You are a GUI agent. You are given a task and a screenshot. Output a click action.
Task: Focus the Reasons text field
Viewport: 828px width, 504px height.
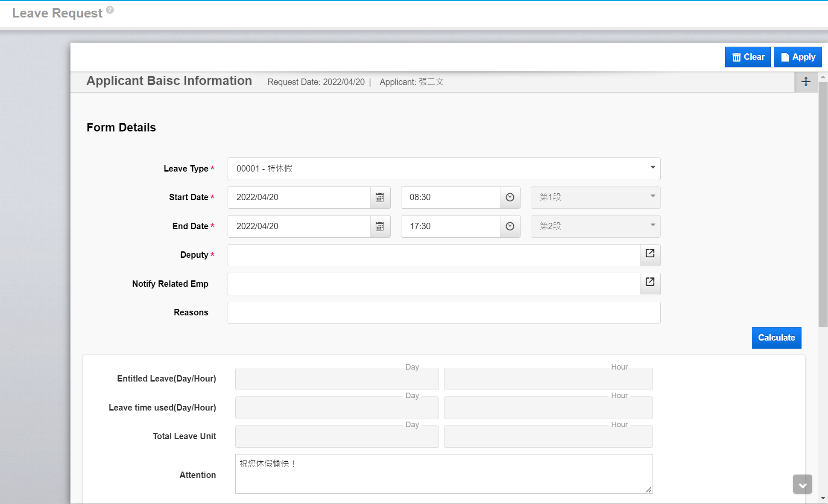(444, 313)
